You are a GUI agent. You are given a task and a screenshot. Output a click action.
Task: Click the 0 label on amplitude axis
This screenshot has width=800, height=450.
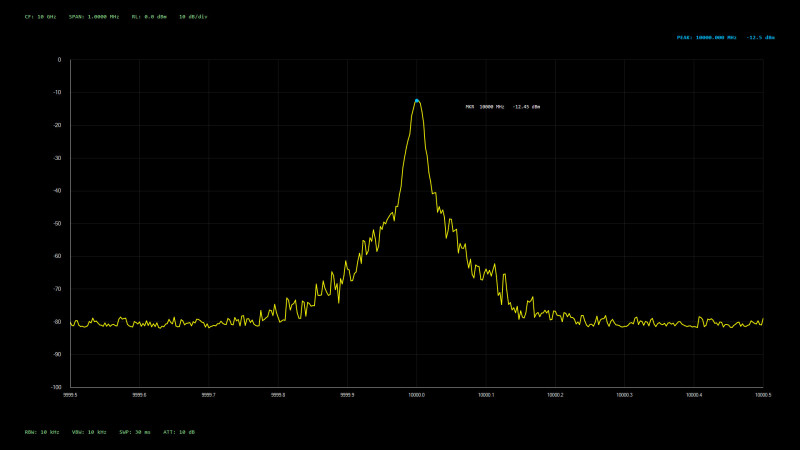click(59, 60)
